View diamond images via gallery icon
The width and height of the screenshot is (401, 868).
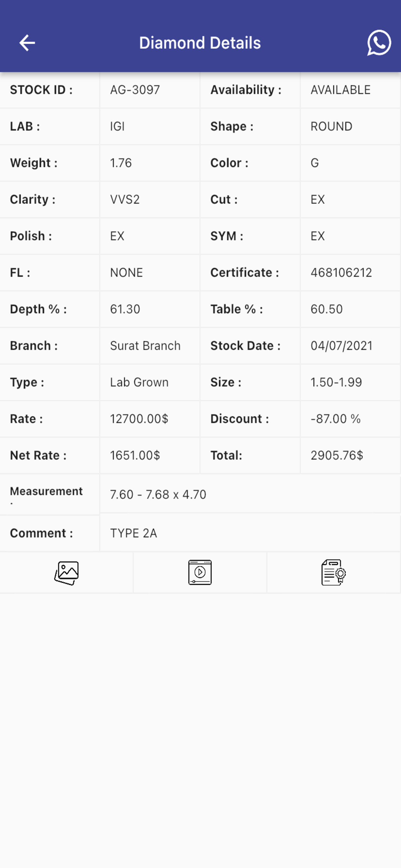67,573
